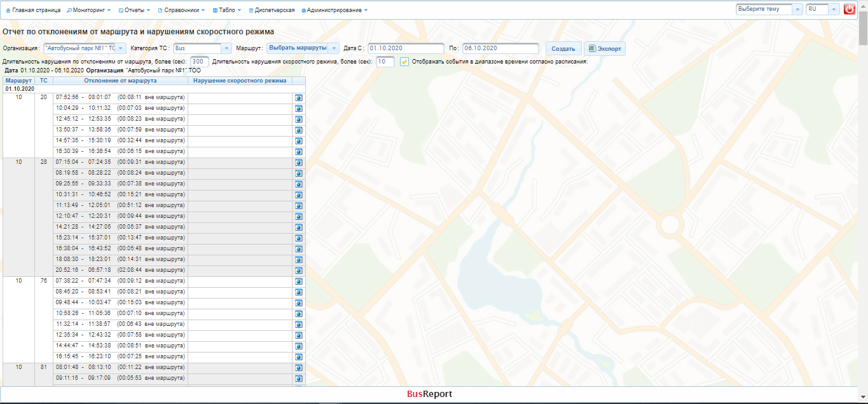Click the red power logout icon
This screenshot has width=868, height=404.
850,10
